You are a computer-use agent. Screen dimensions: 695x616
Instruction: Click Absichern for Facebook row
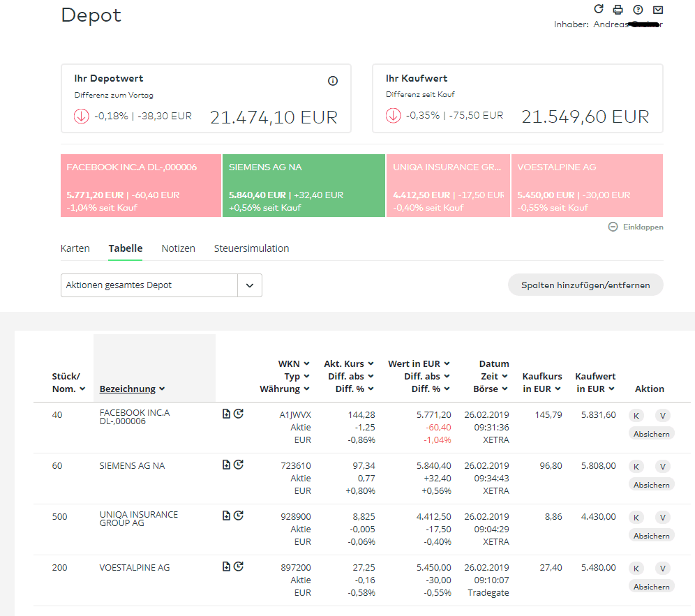[652, 434]
